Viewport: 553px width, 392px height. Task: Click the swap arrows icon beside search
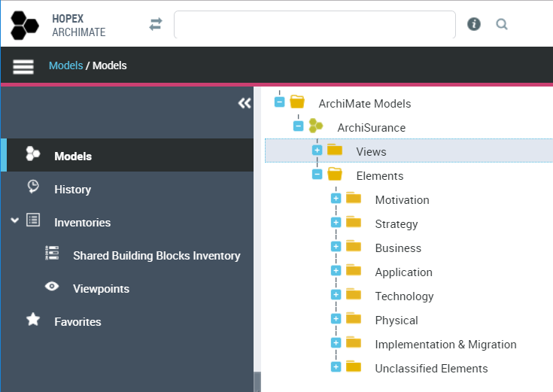(x=156, y=25)
